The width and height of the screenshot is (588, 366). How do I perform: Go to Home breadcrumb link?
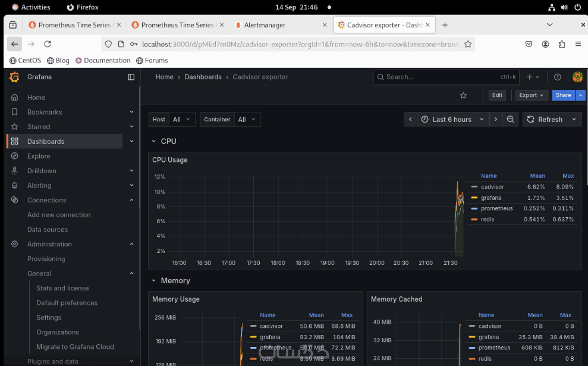point(164,77)
